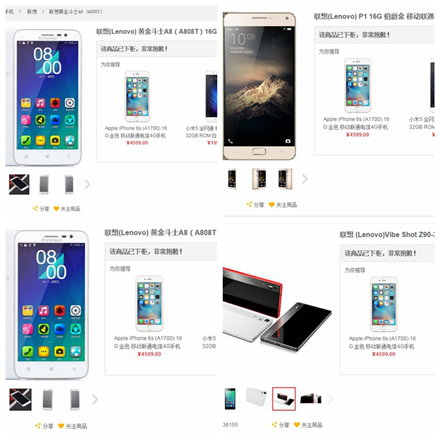Click share icon under upper A808T 16G gallery
The width and height of the screenshot is (440, 440).
35,208
